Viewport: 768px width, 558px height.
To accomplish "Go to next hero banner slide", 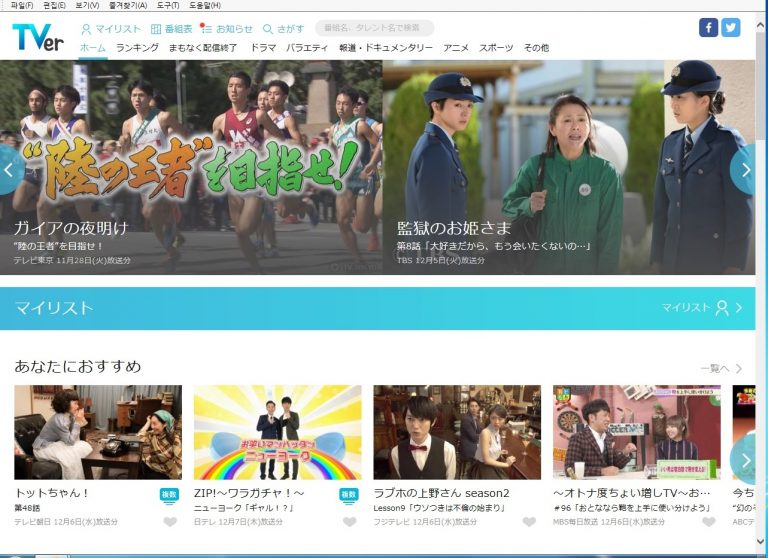I will pos(744,170).
